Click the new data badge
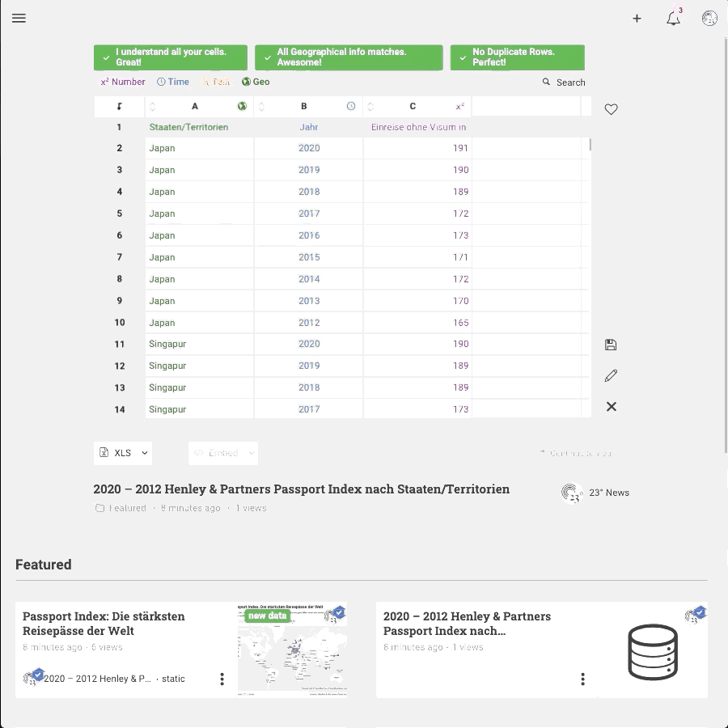Screen dimensions: 728x728 (x=268, y=616)
